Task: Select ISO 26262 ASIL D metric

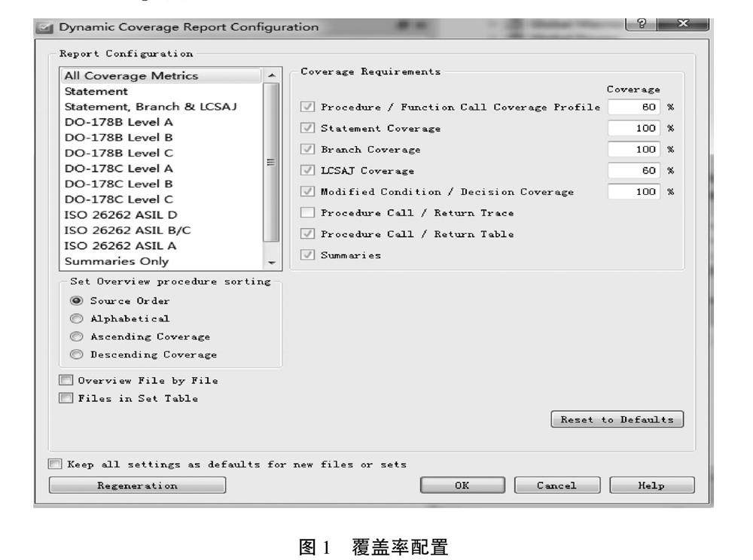Action: click(121, 215)
